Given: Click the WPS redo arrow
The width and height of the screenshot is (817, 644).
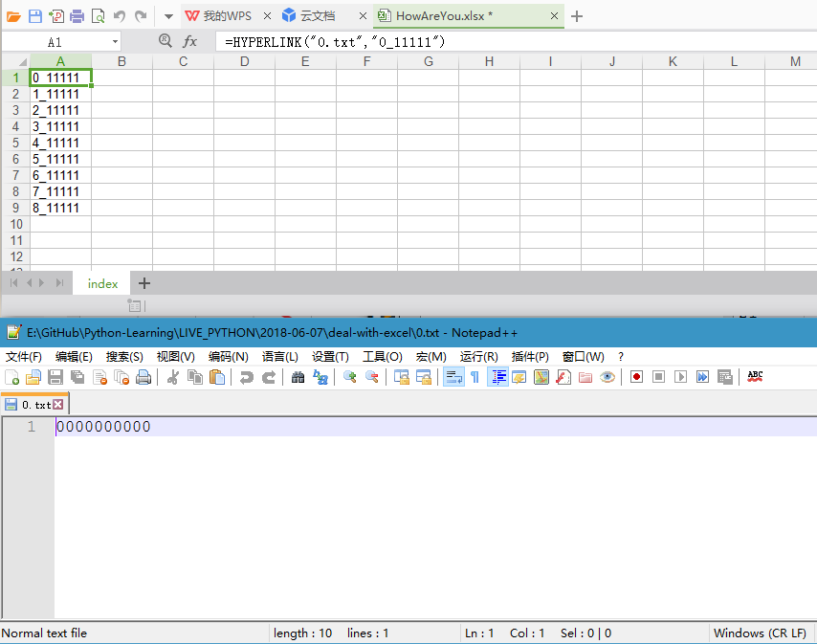Looking at the screenshot, I should point(141,16).
